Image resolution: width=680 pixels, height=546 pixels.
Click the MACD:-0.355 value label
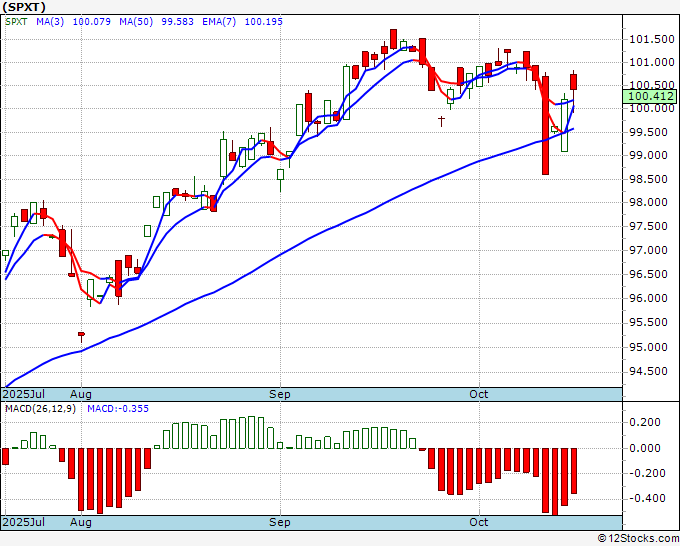(x=118, y=409)
